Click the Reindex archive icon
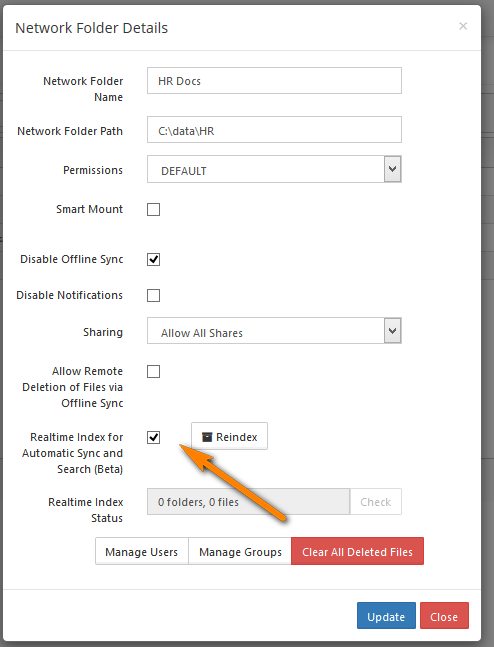 click(x=207, y=437)
